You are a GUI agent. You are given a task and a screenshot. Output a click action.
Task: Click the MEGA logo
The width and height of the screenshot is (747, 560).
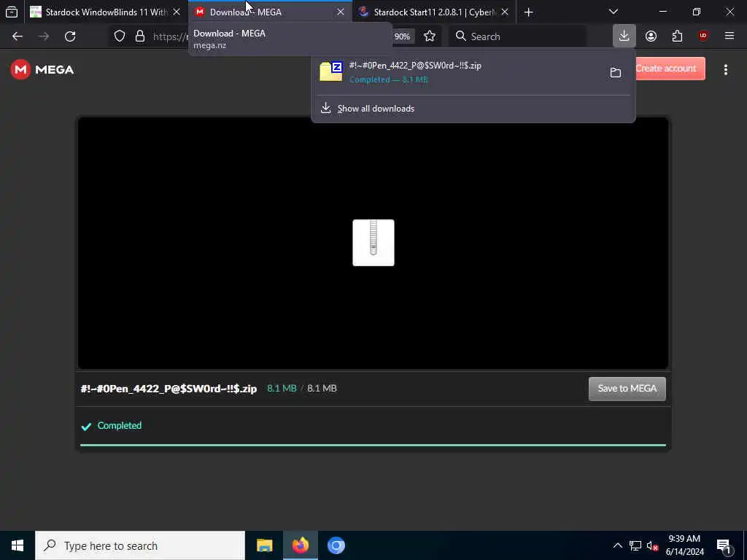[x=42, y=69]
